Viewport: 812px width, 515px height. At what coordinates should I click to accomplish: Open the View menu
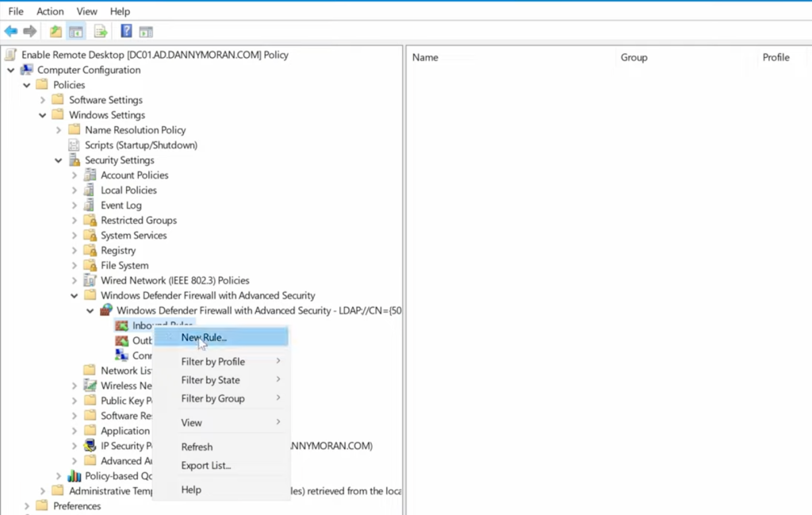[86, 11]
